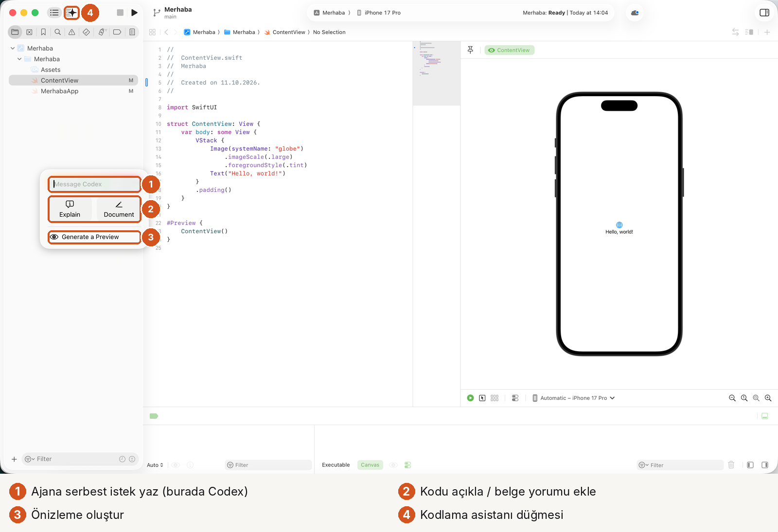Open the bookmark navigator tab
The image size is (778, 532).
coord(43,32)
